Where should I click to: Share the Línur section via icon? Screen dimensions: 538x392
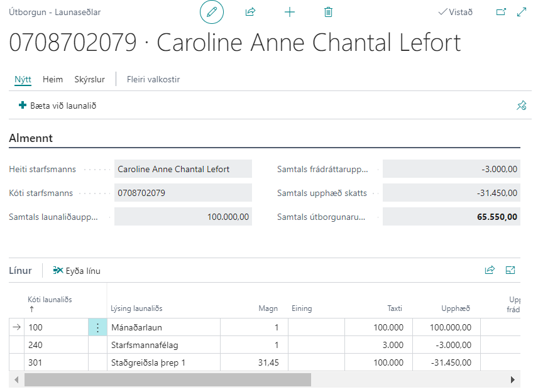[x=490, y=270]
